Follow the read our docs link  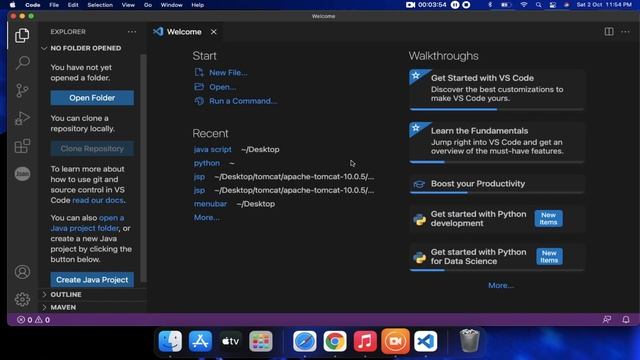(x=98, y=200)
